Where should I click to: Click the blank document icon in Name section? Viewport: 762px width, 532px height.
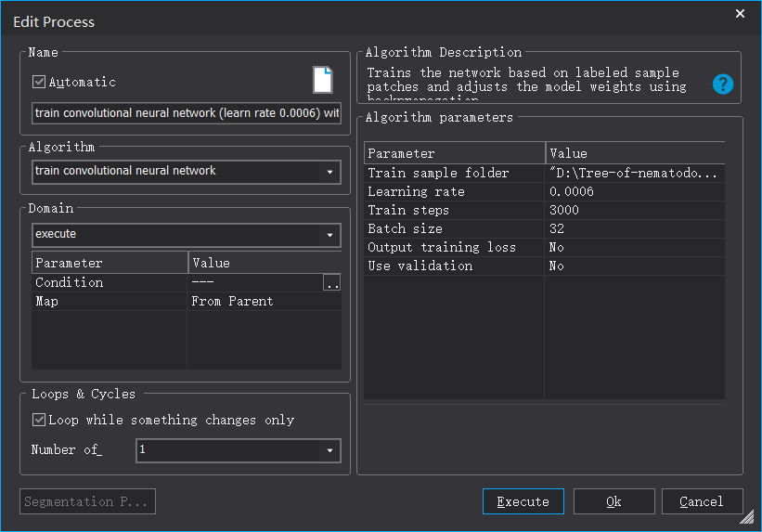point(322,81)
